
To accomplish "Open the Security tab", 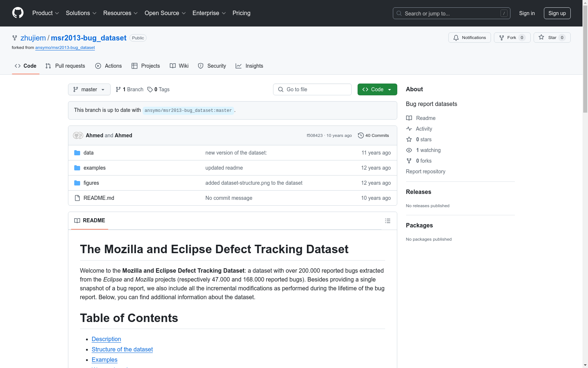I will click(x=212, y=66).
